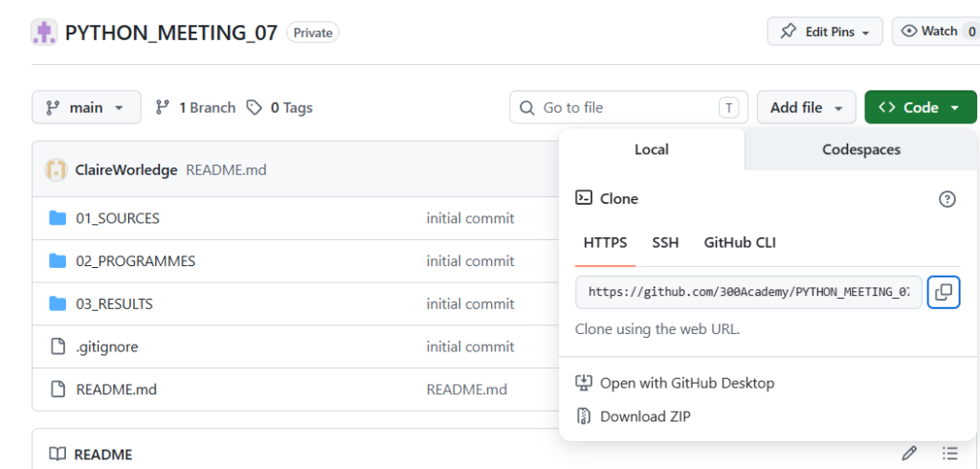Open the 03_RESULTS folder
This screenshot has height=469, width=980.
point(115,304)
